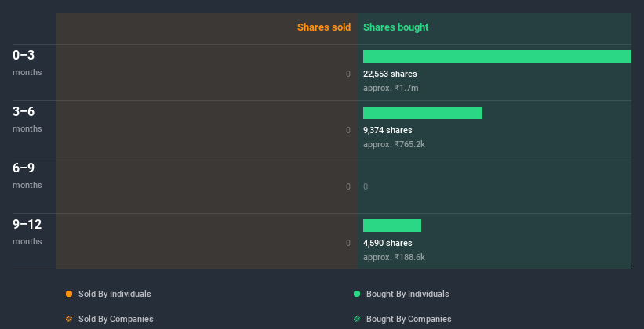Select the Sold By Companies legend label
This screenshot has height=329, width=644.
tap(116, 319)
